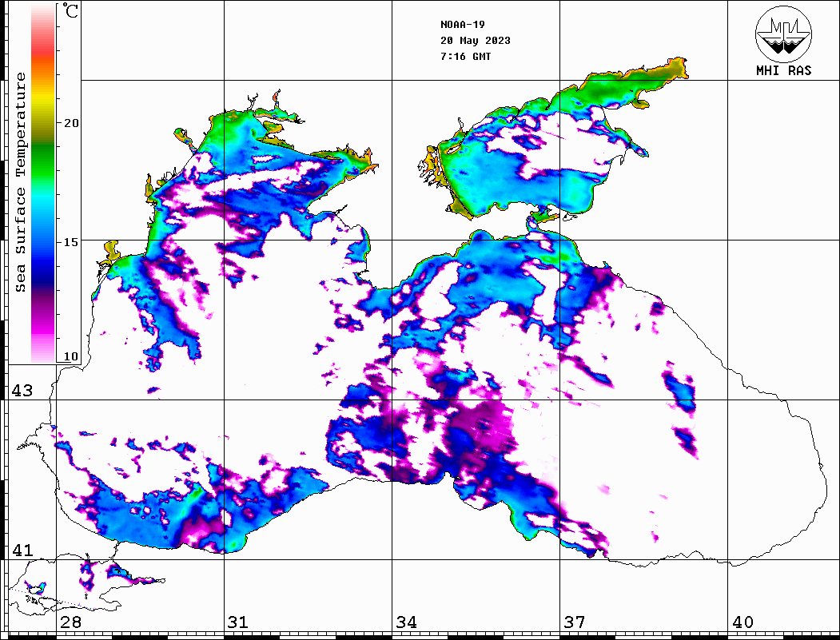Click the °C unit label on legend
The width and height of the screenshot is (840, 640).
(70, 10)
